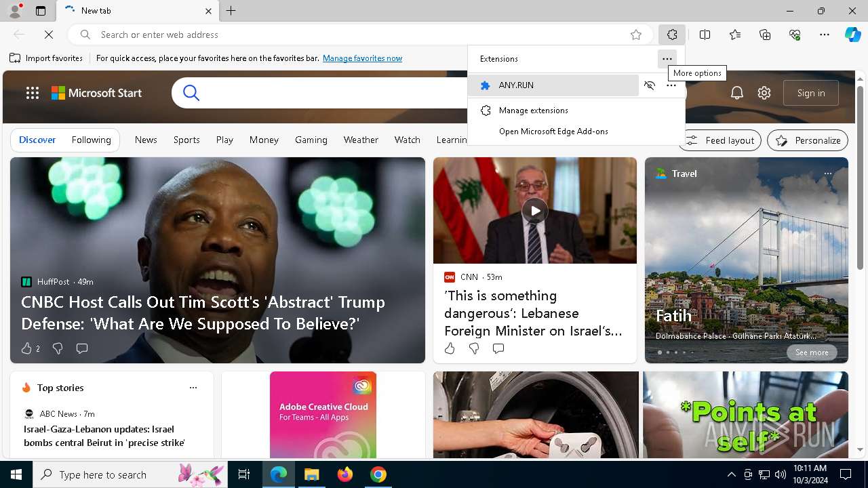Open Top stories more options
The width and height of the screenshot is (868, 488).
coord(193,388)
